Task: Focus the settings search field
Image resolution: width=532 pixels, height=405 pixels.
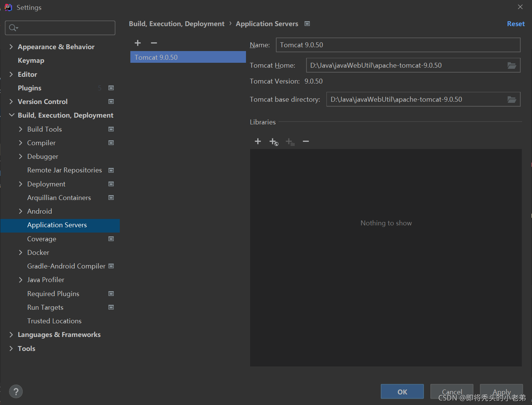Action: tap(60, 28)
